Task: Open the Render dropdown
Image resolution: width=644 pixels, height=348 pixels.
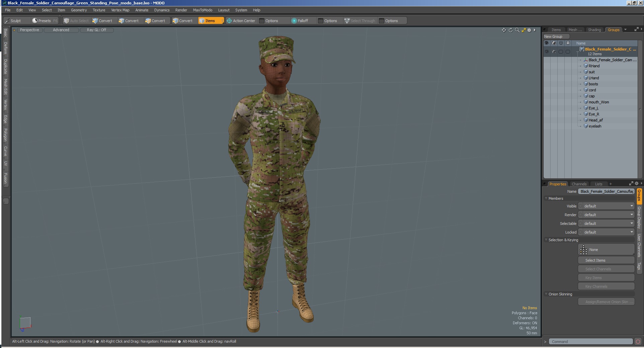Action: click(609, 215)
